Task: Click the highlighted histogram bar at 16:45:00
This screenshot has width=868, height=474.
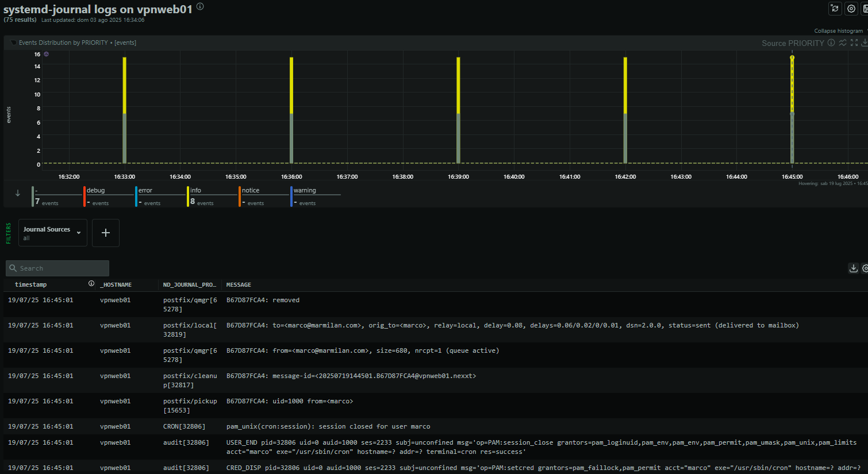Action: (792, 110)
